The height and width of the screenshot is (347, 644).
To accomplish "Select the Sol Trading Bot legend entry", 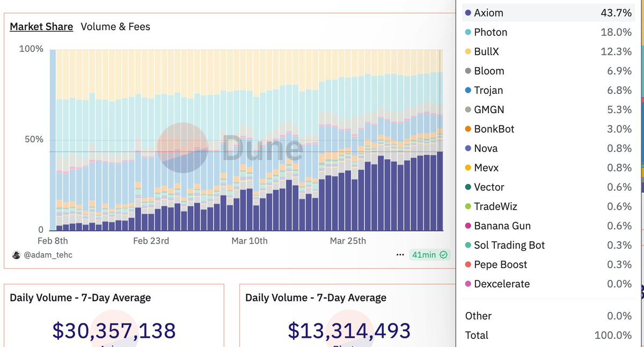I will 548,245.
